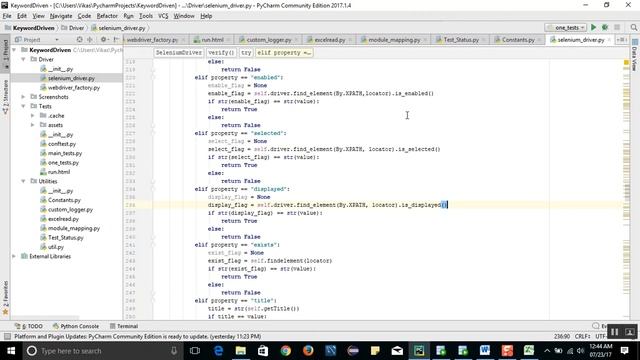
Task: Open the Navigate menu
Action: point(61,16)
